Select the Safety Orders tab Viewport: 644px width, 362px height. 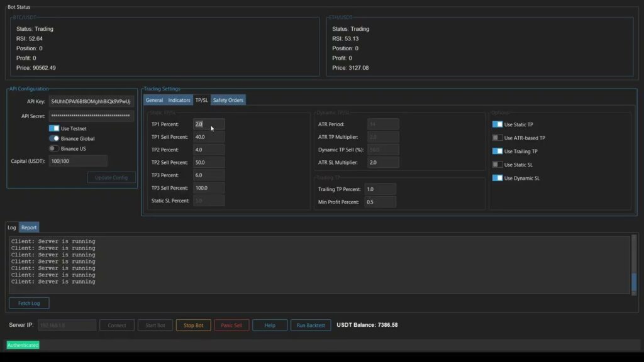click(x=228, y=99)
